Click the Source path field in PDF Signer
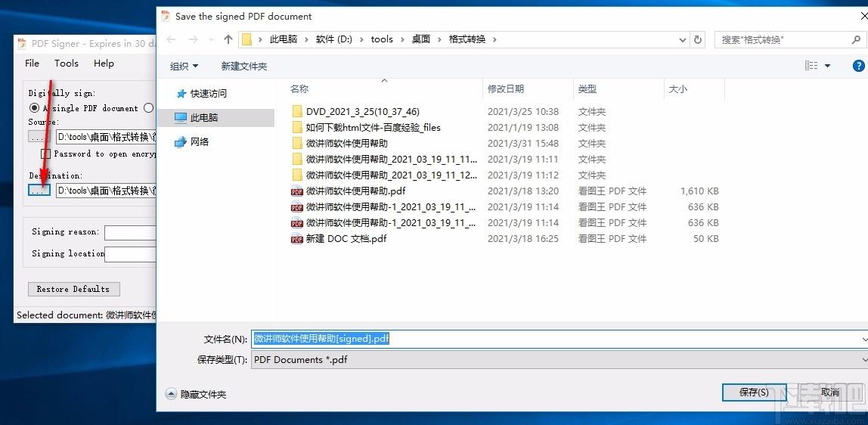The image size is (868, 425). tap(107, 137)
